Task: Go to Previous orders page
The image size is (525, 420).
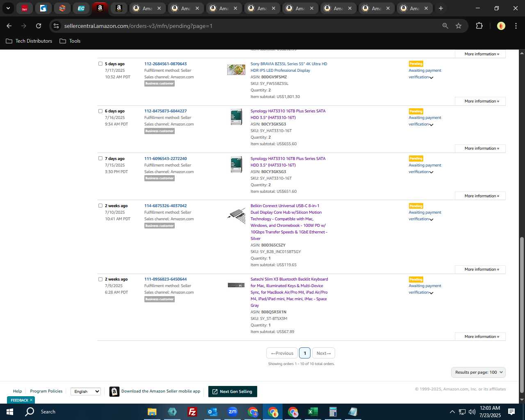Action: click(x=282, y=353)
